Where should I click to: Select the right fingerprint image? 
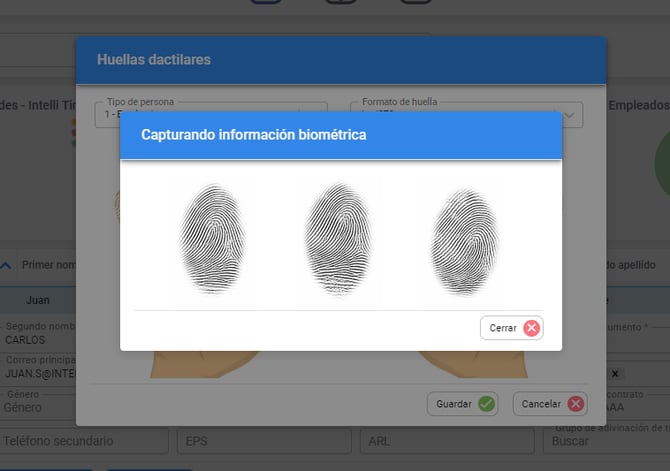[x=464, y=238]
